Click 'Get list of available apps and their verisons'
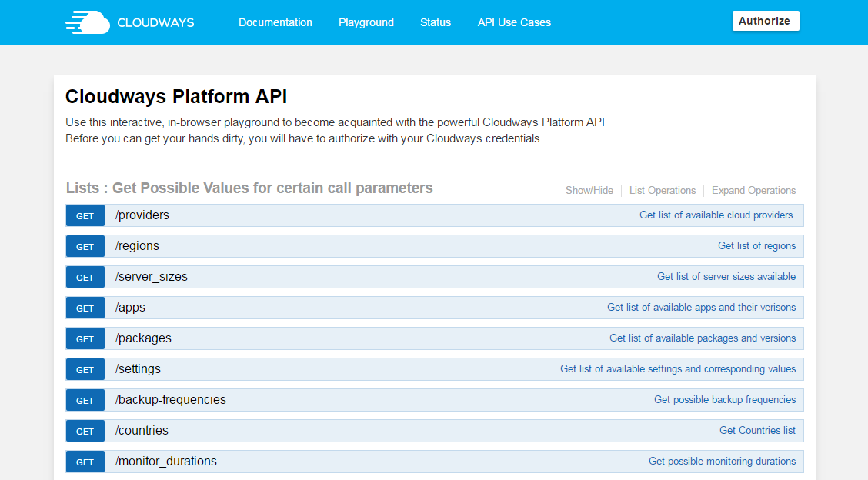868x480 pixels. point(701,307)
